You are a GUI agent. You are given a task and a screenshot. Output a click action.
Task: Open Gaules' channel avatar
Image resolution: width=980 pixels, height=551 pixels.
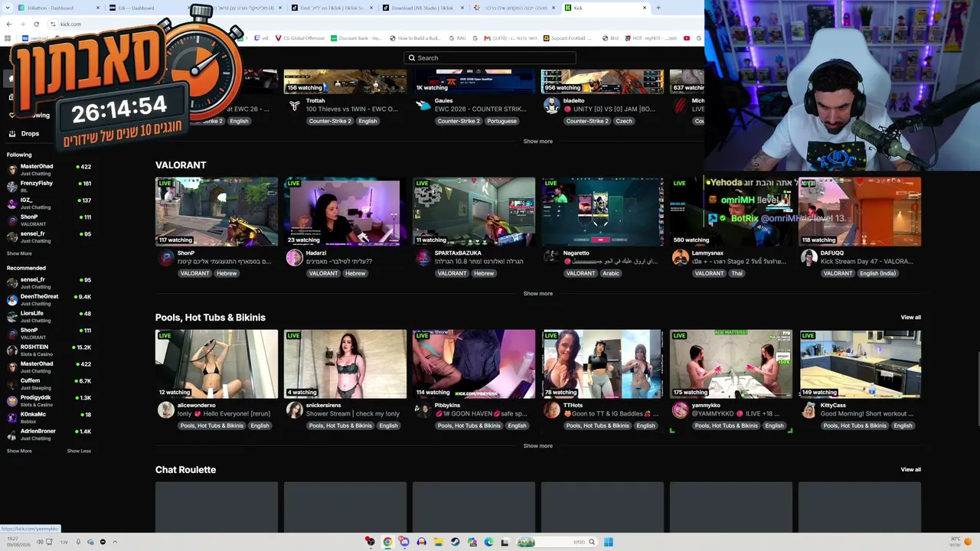423,106
